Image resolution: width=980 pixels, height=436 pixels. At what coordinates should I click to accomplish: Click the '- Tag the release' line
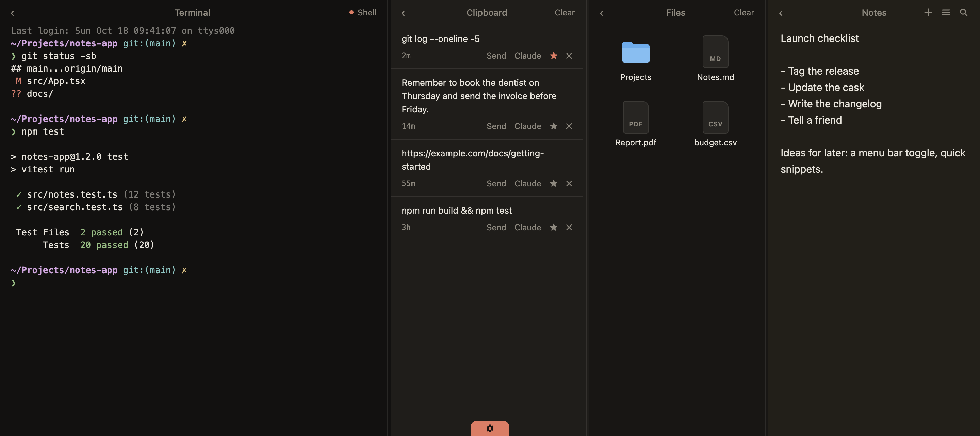(819, 71)
